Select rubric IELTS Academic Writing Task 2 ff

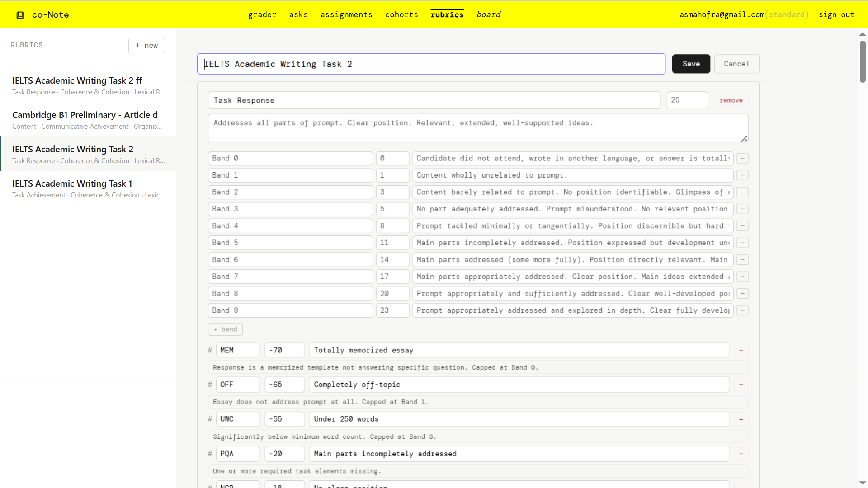pyautogui.click(x=88, y=86)
